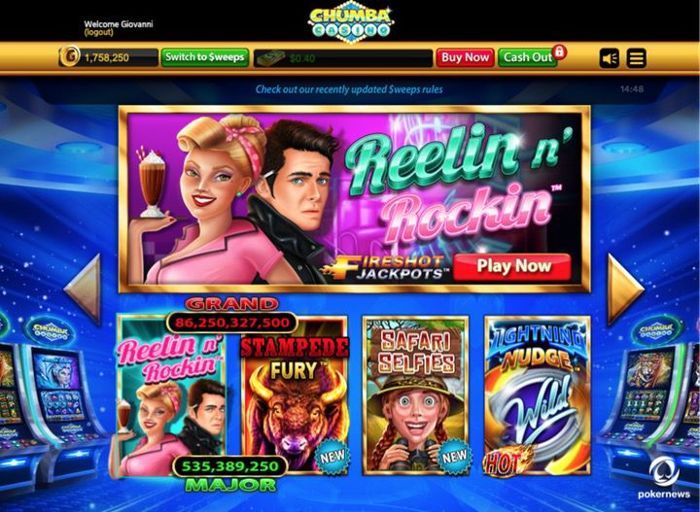Image resolution: width=700 pixels, height=512 pixels.
Task: Click the Buy Now button
Action: (x=465, y=58)
